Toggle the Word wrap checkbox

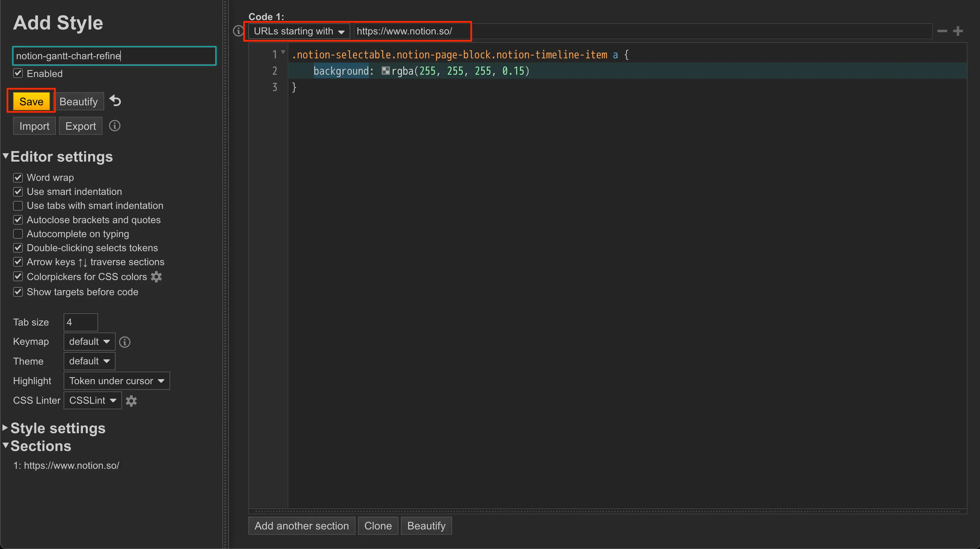click(x=18, y=178)
